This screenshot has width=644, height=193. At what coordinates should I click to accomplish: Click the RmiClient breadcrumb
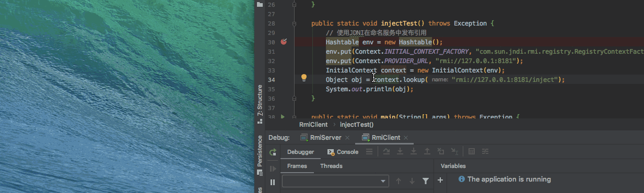click(313, 125)
